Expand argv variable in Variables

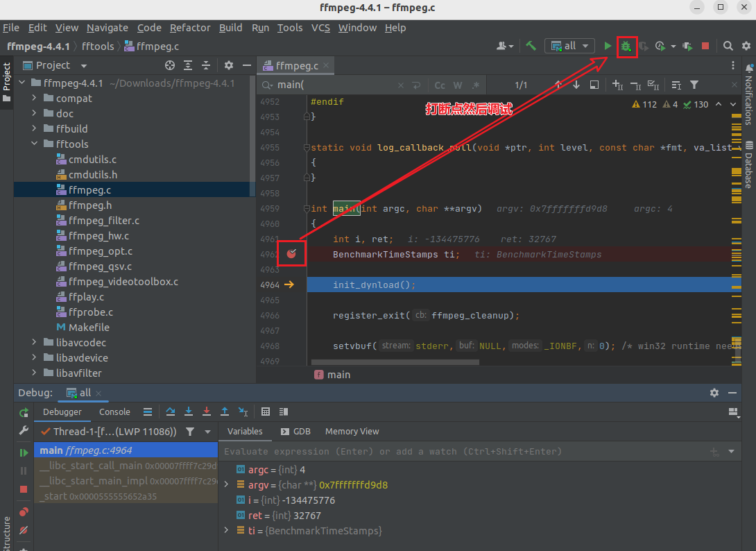point(226,484)
